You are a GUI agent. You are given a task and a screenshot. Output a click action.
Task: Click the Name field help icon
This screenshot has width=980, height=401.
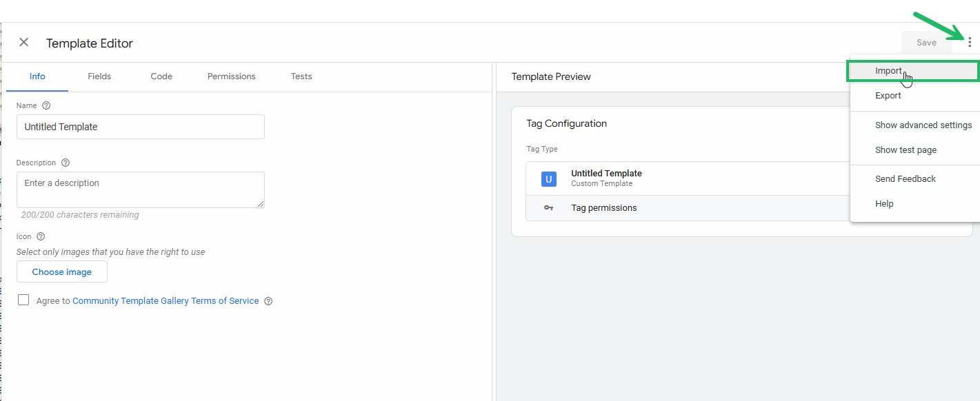pos(46,106)
